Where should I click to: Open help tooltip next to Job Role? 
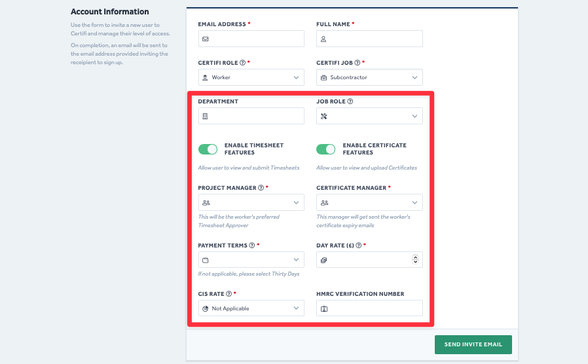[x=350, y=101]
